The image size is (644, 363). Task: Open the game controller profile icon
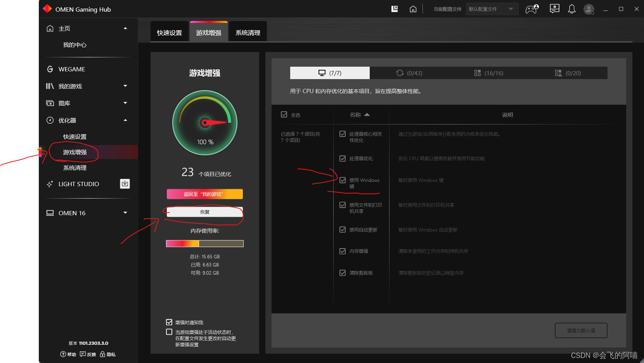click(532, 9)
